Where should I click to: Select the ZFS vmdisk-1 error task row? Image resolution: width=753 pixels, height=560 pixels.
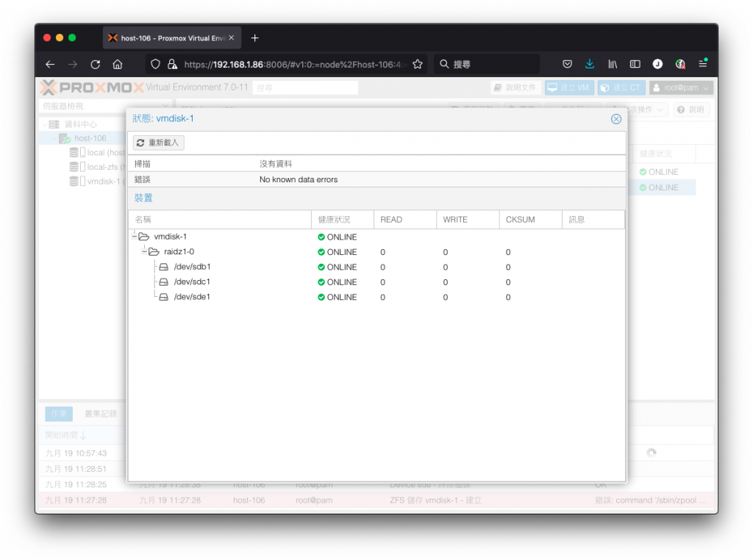point(376,500)
